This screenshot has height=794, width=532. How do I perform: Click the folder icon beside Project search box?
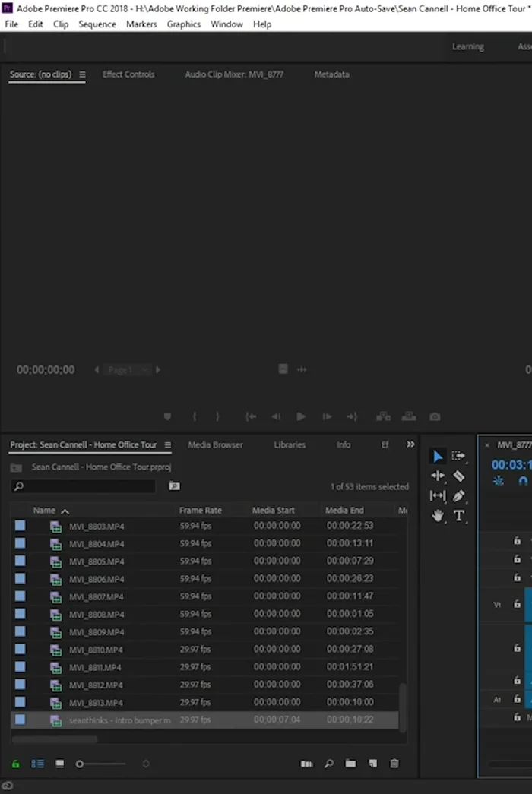pos(174,486)
